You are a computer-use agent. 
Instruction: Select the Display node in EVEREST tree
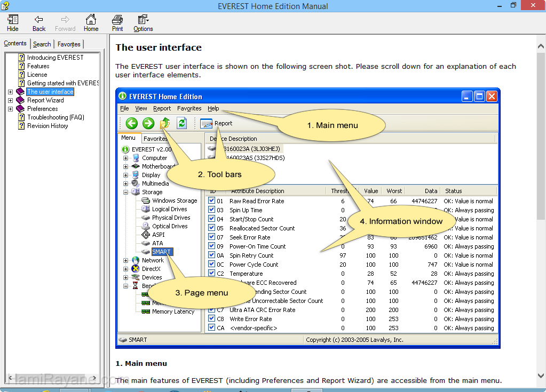[151, 175]
